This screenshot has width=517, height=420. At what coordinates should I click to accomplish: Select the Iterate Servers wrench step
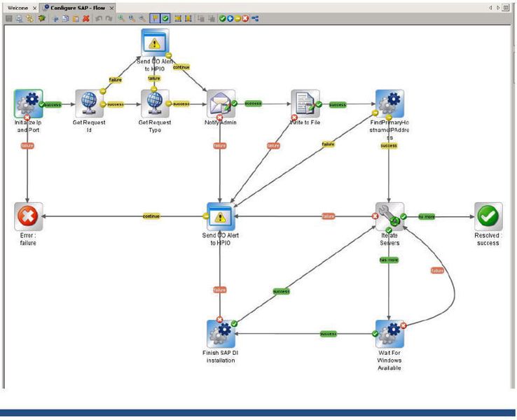pos(390,216)
